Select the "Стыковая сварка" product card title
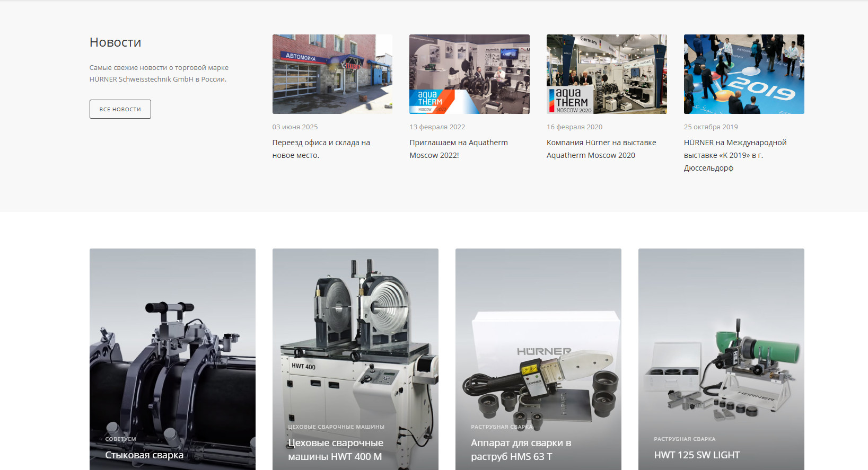This screenshot has width=868, height=470. (x=144, y=455)
